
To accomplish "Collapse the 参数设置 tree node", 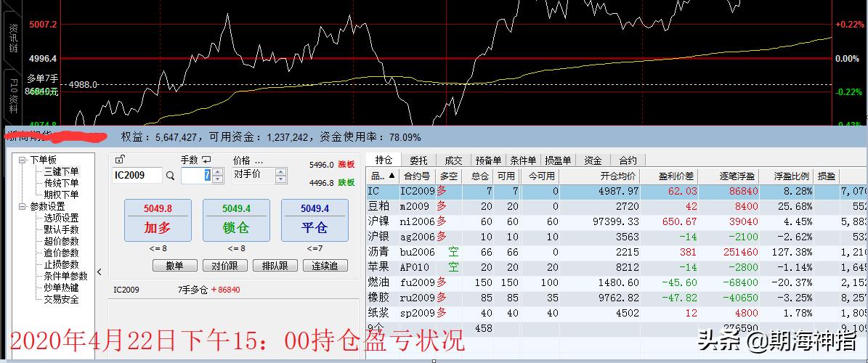I will [23, 206].
